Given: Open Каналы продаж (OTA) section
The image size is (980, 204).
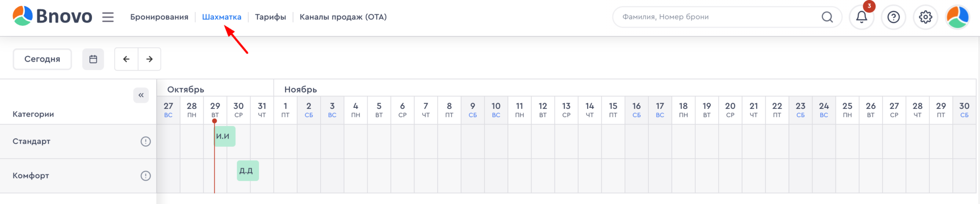Looking at the screenshot, I should click(343, 17).
